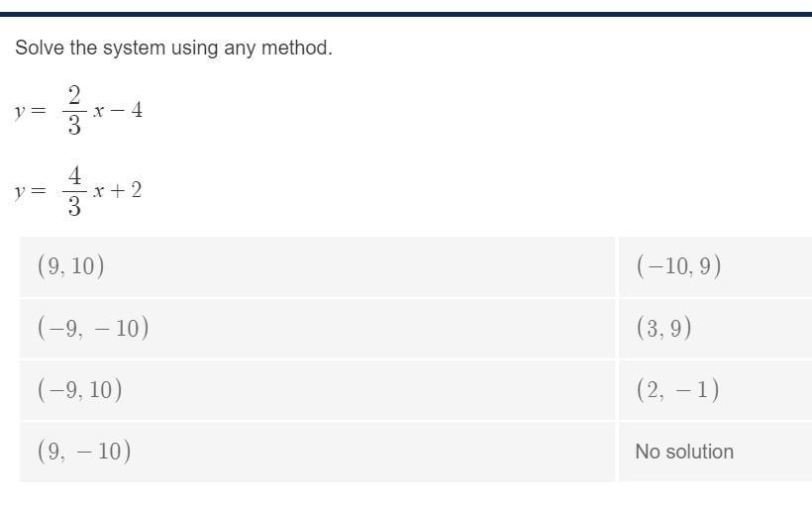Click the 2/3 fraction in first equation
Screen dimensions: 812x508
click(74, 110)
